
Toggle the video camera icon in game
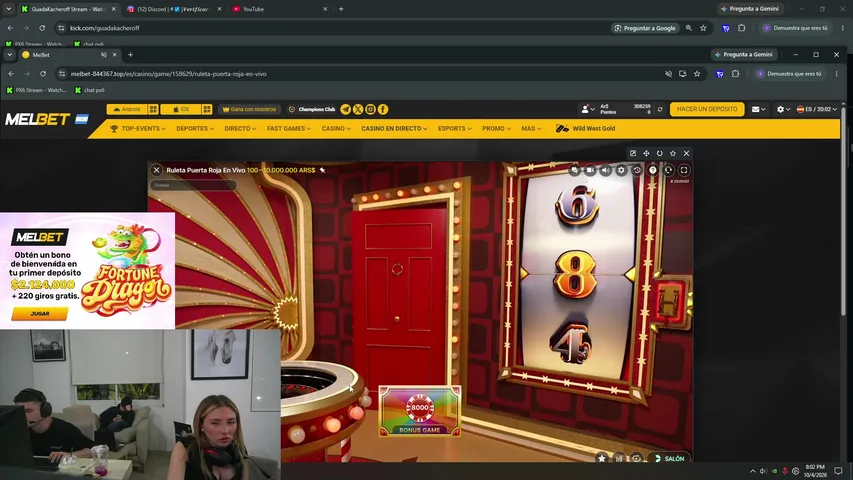590,170
